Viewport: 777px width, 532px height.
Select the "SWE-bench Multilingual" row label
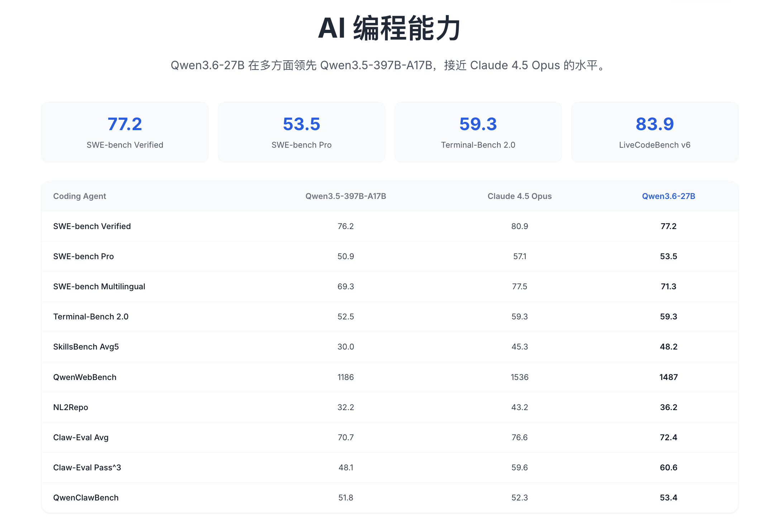pos(99,286)
